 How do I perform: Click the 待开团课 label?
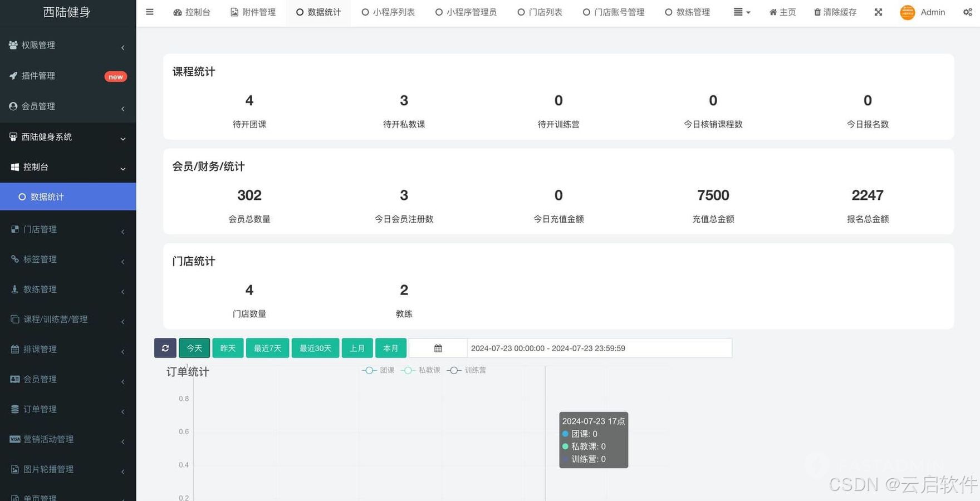(x=249, y=124)
